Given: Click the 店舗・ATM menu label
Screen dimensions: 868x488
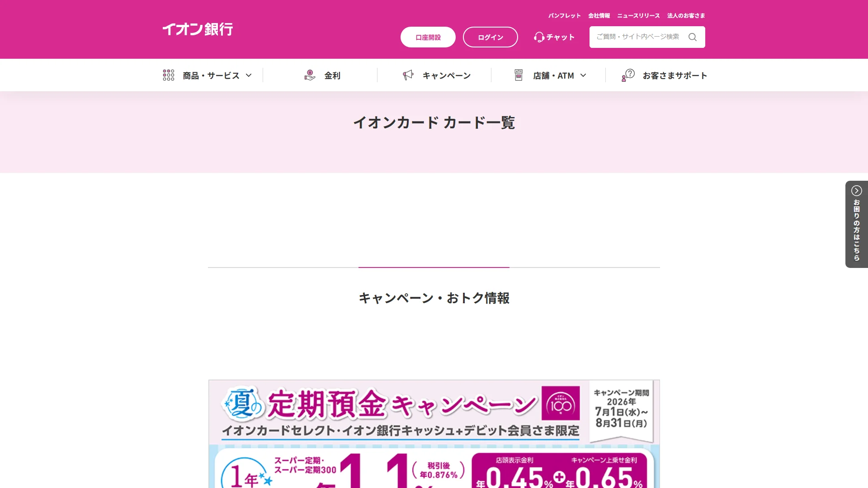Looking at the screenshot, I should coord(553,75).
